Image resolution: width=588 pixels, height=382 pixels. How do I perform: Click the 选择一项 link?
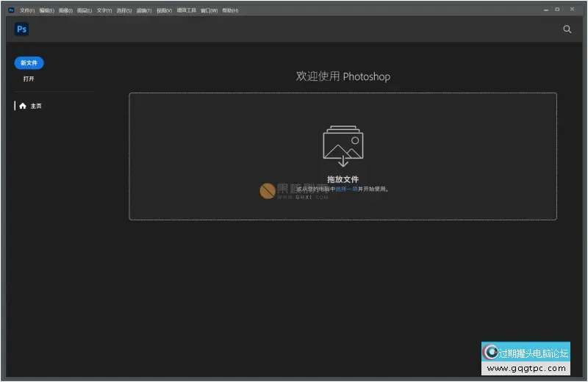pos(346,189)
